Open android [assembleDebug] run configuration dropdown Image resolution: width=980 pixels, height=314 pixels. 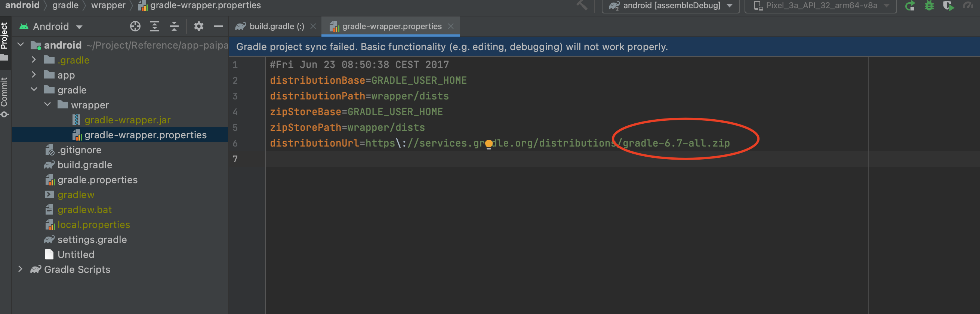(x=670, y=6)
